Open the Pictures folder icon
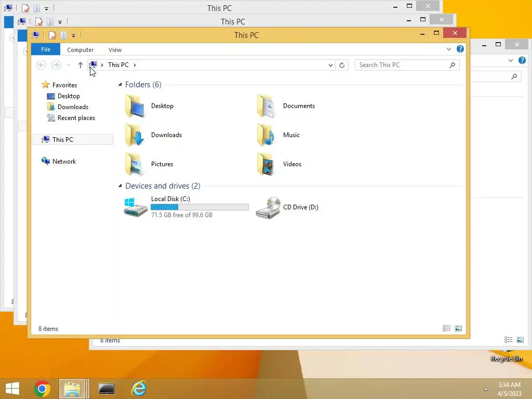The height and width of the screenshot is (399, 532). click(135, 164)
